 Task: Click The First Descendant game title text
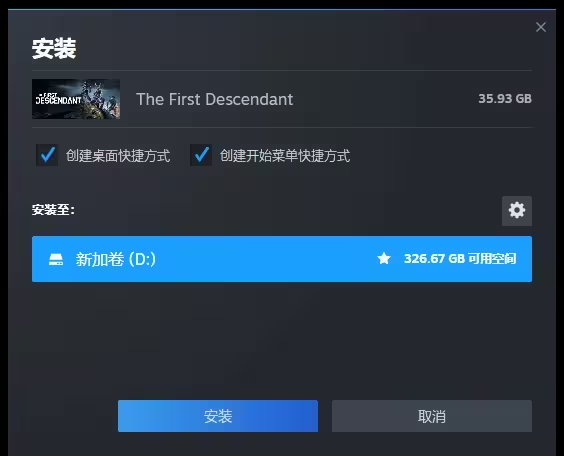pyautogui.click(x=215, y=99)
